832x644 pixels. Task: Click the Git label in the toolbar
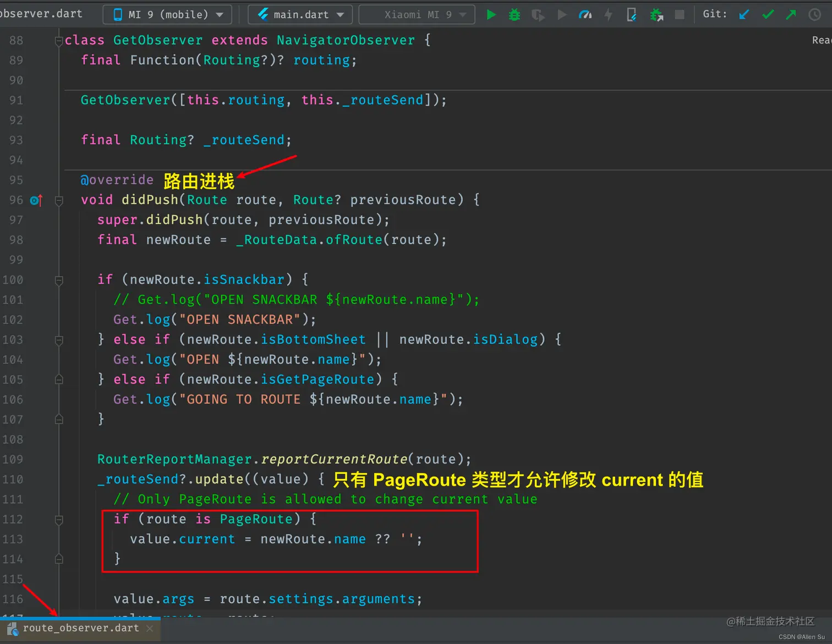[715, 14]
